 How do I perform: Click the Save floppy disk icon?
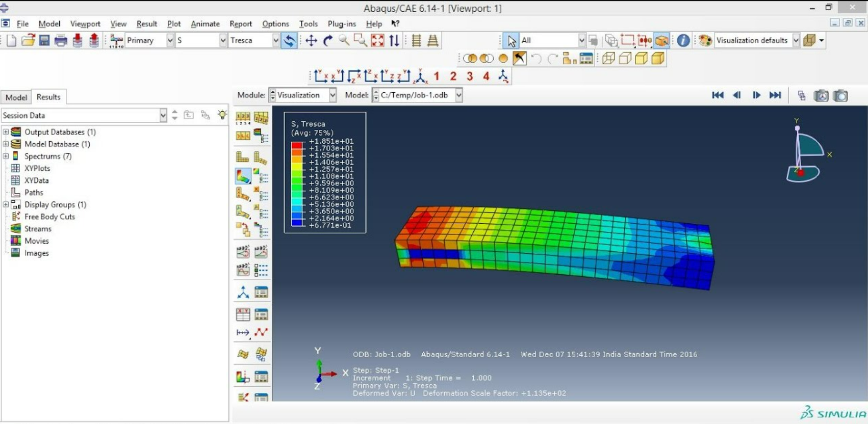pos(44,40)
